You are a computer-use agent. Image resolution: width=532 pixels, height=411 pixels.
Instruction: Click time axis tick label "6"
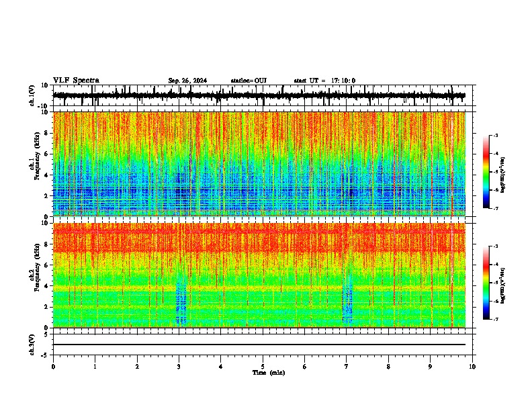[x=305, y=367]
